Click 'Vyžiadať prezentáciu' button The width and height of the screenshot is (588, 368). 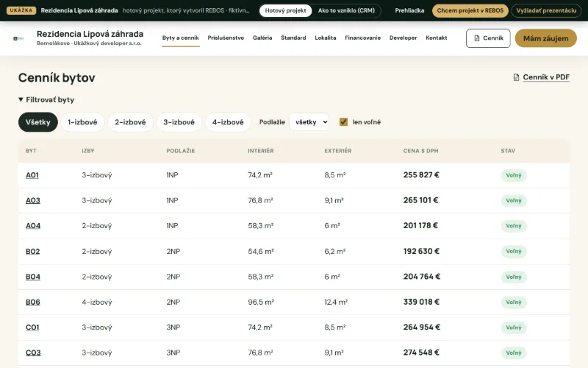pyautogui.click(x=546, y=10)
